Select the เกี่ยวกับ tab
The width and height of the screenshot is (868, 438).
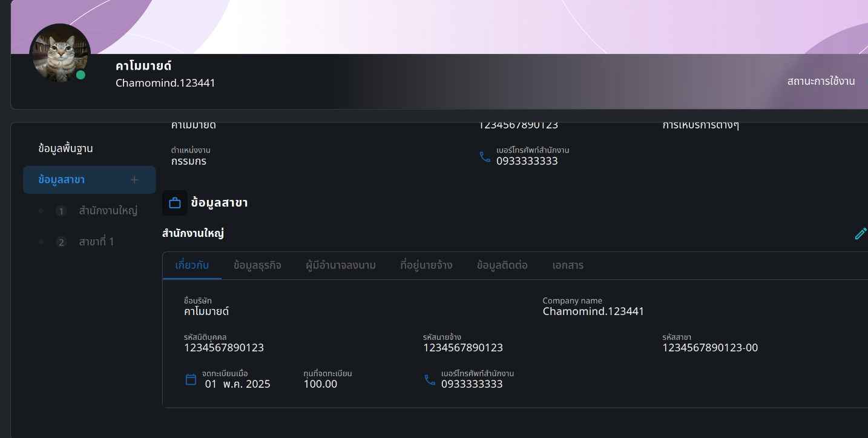pyautogui.click(x=192, y=265)
